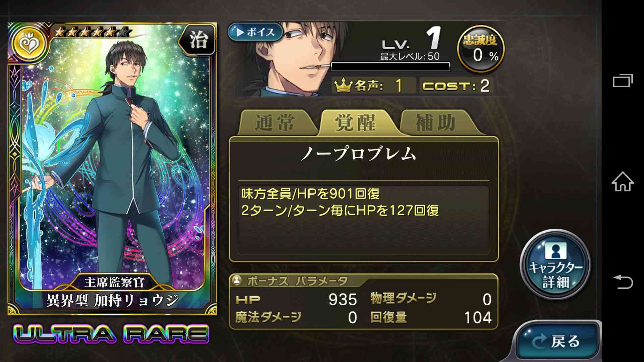Tap the 忠誠度 loyalty gauge
Image resolution: width=644 pixels, height=362 pixels.
481,49
